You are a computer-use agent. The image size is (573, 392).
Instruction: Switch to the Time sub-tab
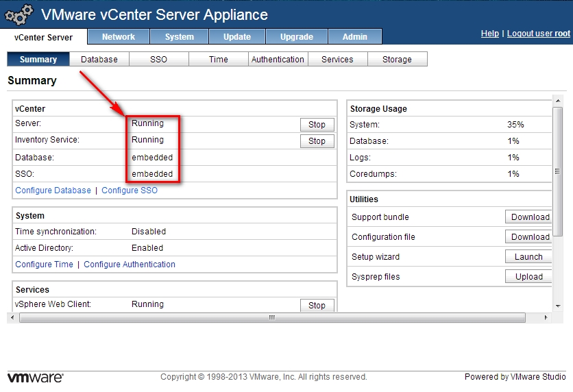click(218, 59)
